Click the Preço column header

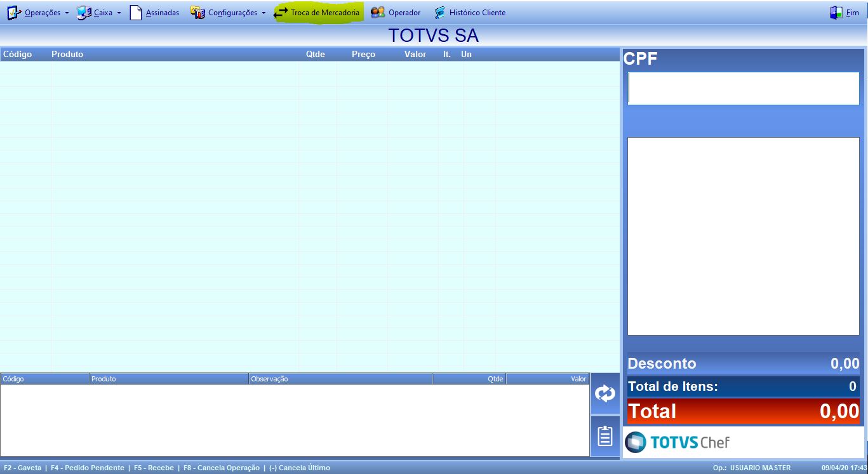click(363, 54)
